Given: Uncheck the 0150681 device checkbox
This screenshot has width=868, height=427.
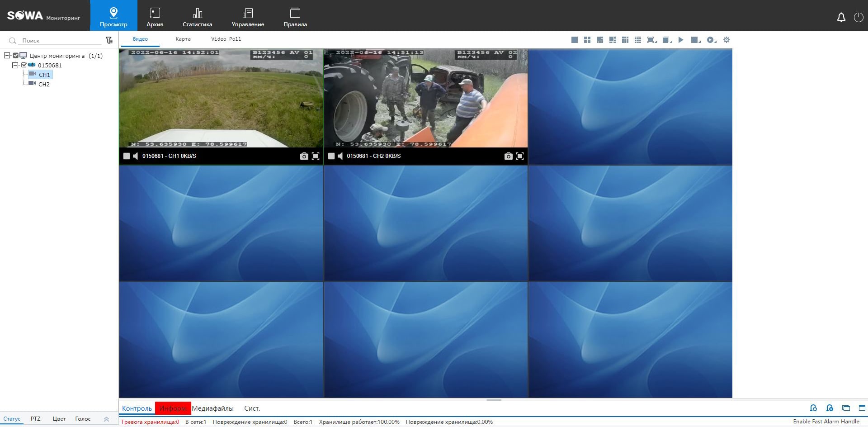Looking at the screenshot, I should click(24, 65).
